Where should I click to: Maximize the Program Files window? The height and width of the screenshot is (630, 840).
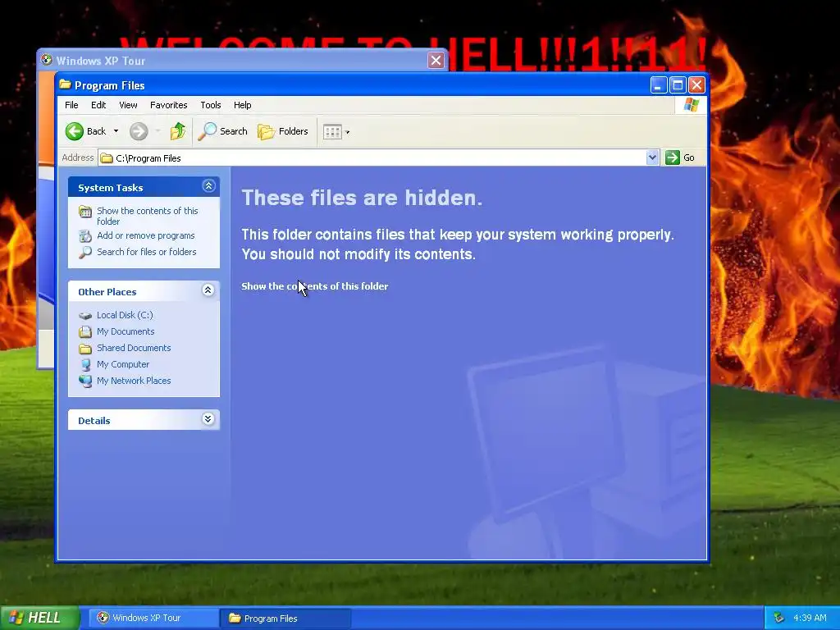tap(678, 84)
